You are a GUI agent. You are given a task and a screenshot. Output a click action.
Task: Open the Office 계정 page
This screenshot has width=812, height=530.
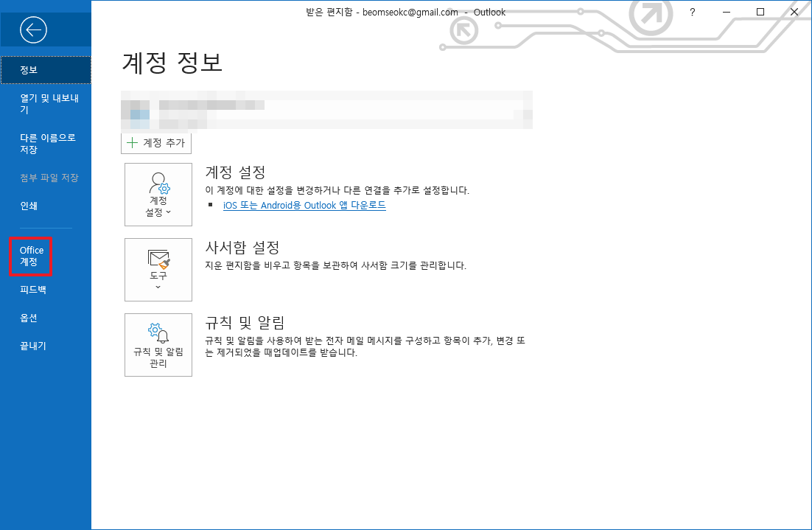[31, 256]
